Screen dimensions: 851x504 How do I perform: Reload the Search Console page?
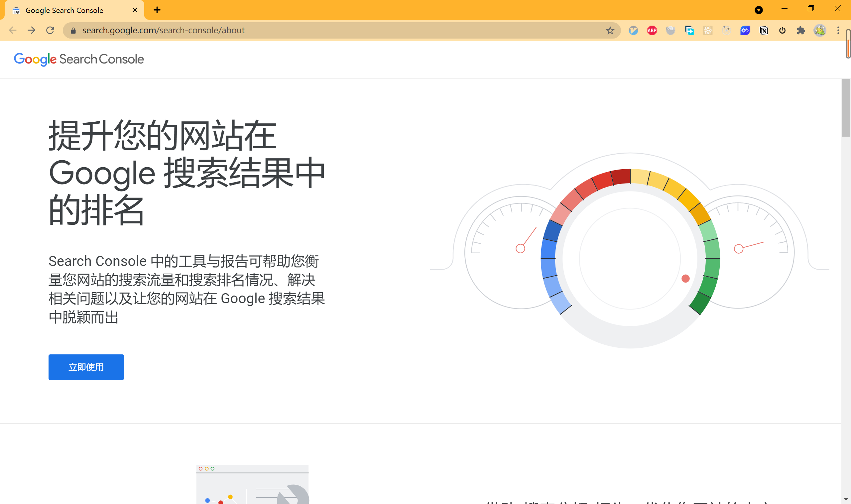50,30
